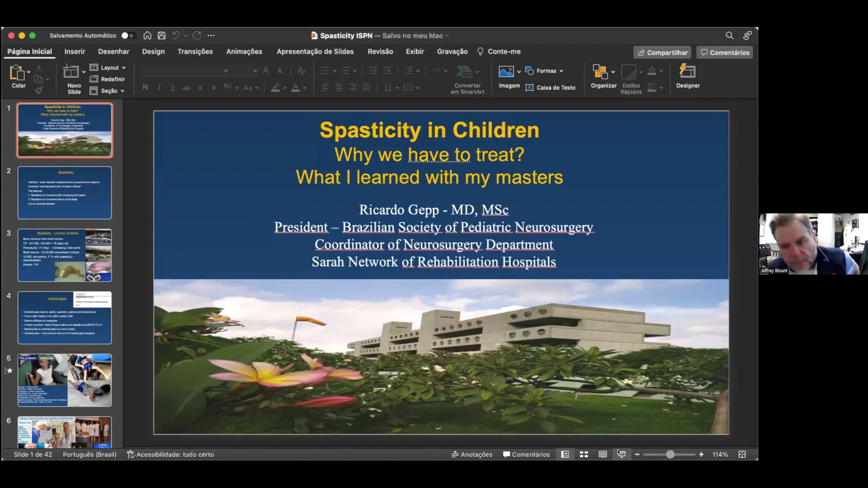Start slideshow from status bar icon

pyautogui.click(x=622, y=454)
